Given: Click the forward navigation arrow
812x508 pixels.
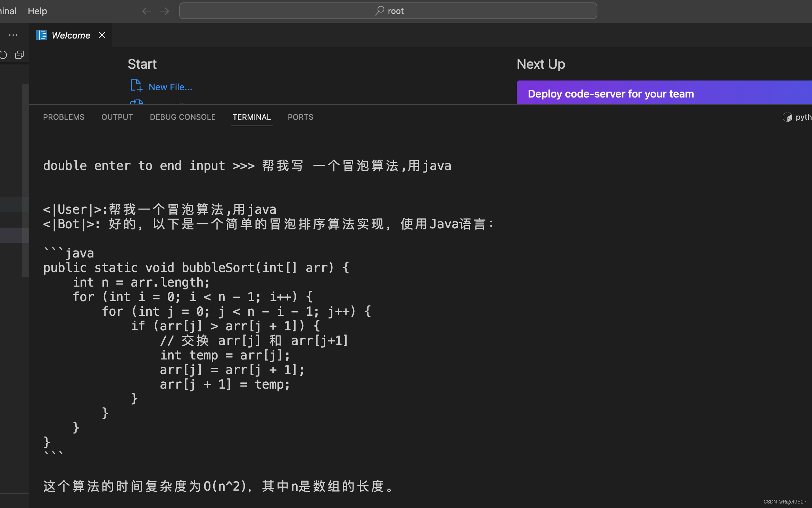Looking at the screenshot, I should [165, 11].
